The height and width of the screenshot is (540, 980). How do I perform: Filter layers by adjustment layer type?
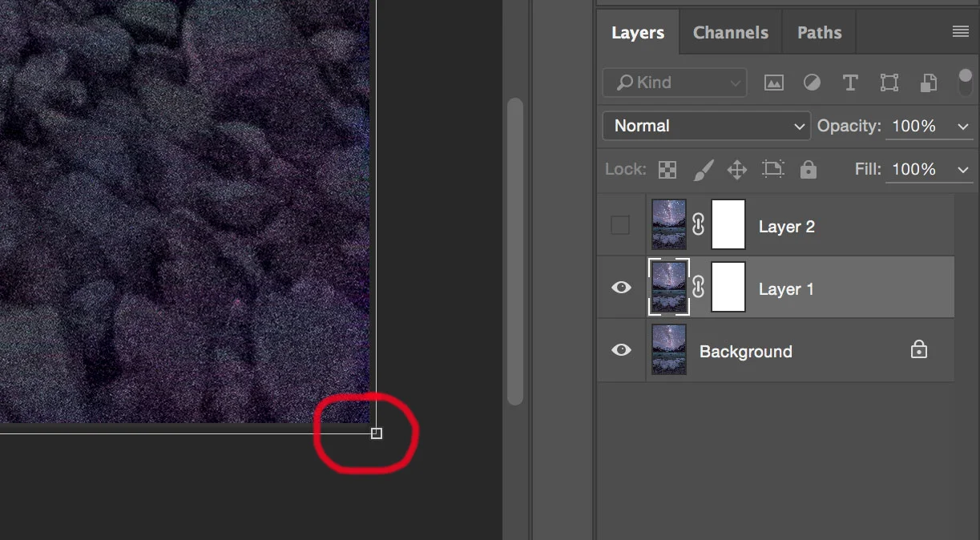pyautogui.click(x=812, y=83)
